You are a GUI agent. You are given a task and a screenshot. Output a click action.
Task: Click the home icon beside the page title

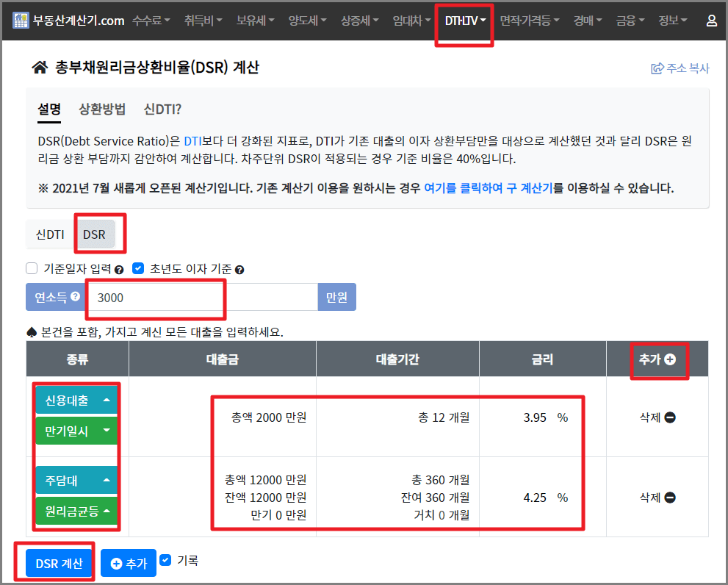(39, 66)
